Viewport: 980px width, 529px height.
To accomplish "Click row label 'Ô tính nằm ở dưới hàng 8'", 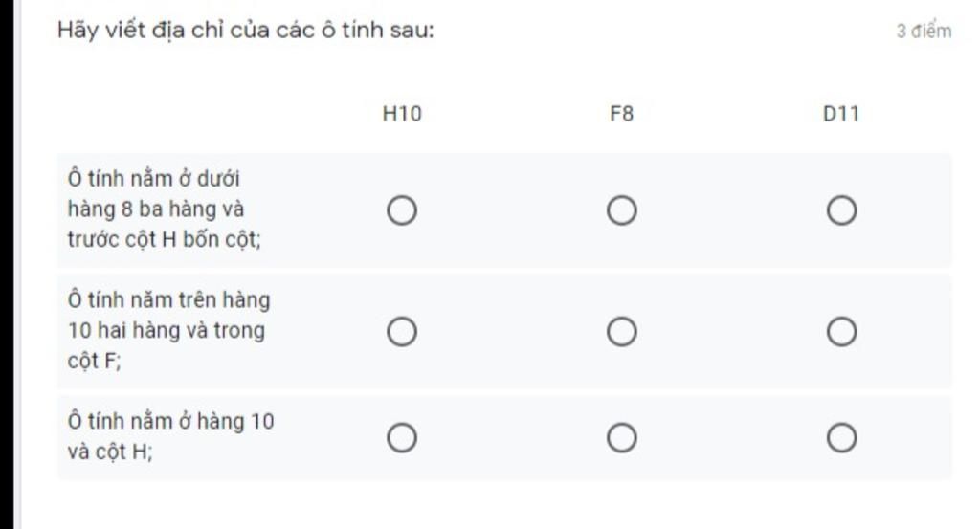I will pos(164,209).
